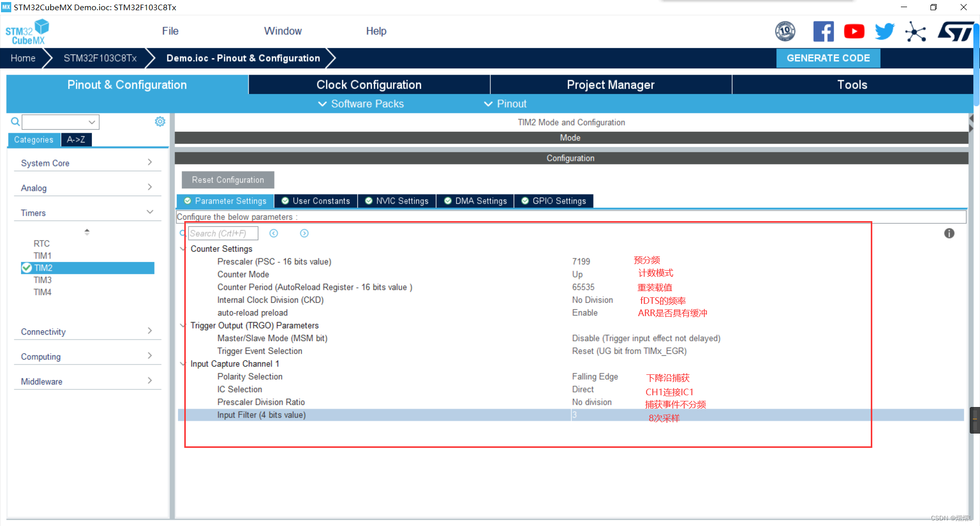Collapse Trigger Output (TRGO) Parameters group
980x526 pixels.
coord(183,325)
